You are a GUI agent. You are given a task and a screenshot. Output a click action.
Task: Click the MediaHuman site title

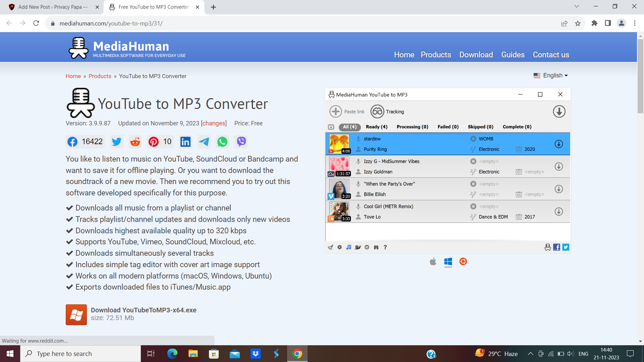(131, 46)
